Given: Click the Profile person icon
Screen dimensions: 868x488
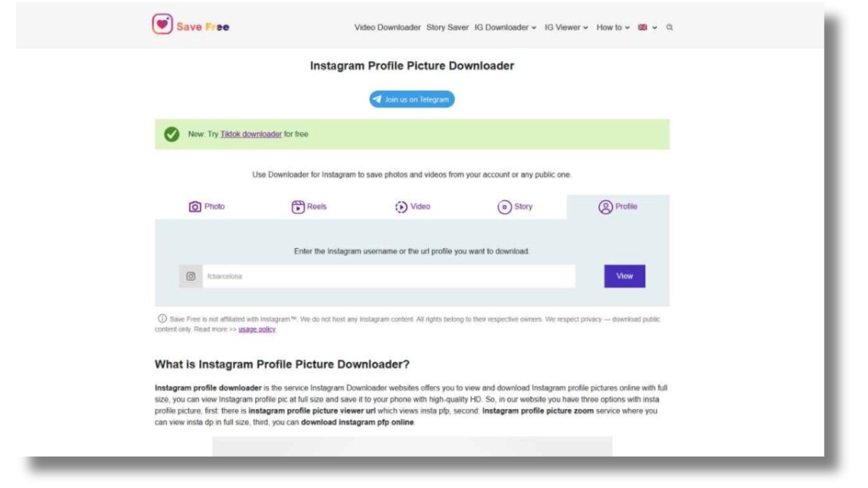Looking at the screenshot, I should (605, 207).
